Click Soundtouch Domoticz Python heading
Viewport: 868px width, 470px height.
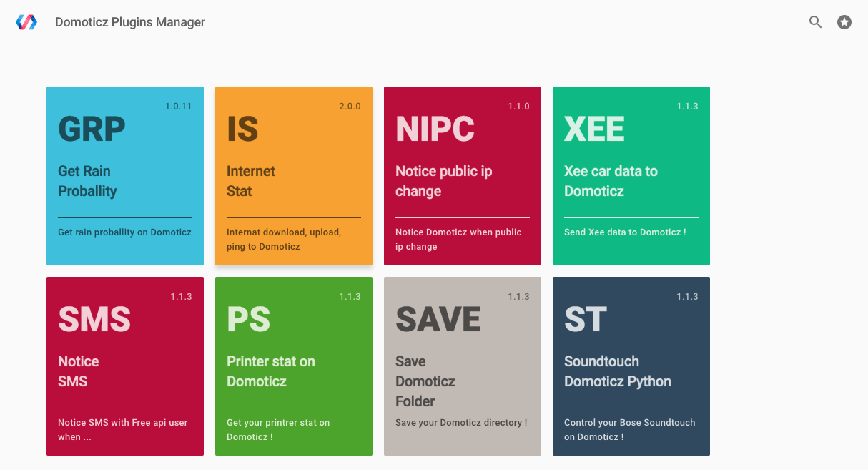[618, 371]
